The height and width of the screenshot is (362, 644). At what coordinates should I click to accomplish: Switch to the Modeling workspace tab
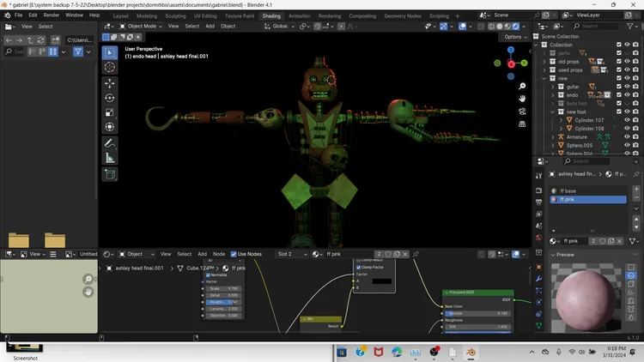(147, 16)
